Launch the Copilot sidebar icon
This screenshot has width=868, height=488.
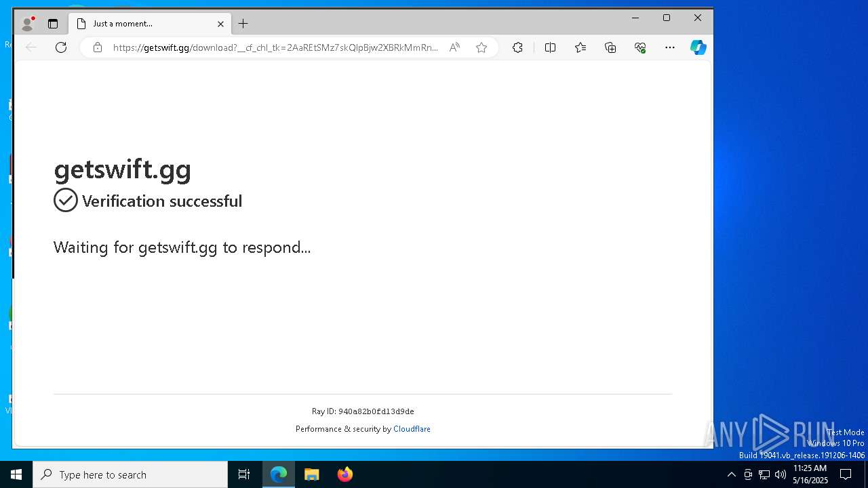pos(698,47)
